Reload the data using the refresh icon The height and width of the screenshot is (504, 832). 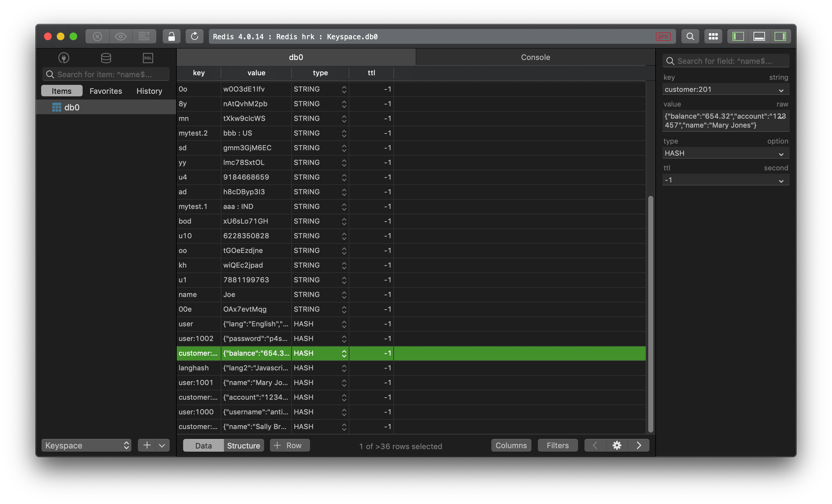tap(195, 36)
